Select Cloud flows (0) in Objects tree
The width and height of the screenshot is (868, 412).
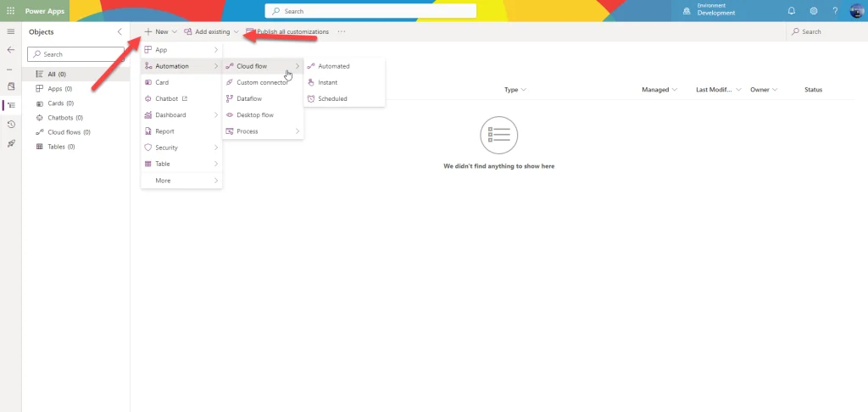(75, 132)
